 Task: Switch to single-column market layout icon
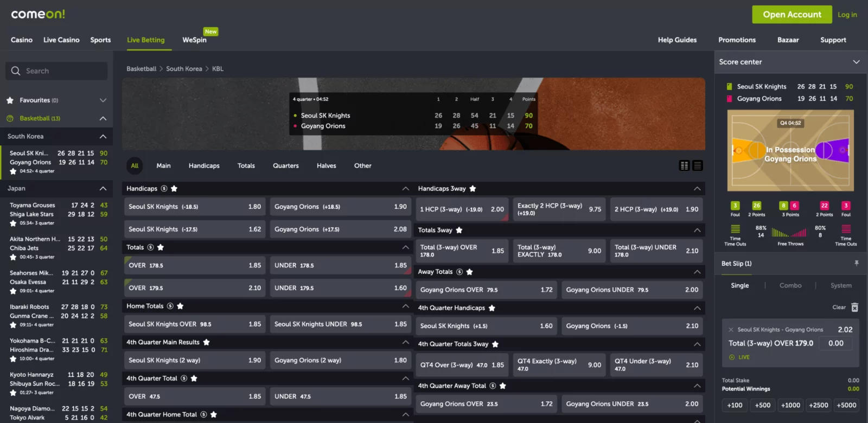point(698,166)
